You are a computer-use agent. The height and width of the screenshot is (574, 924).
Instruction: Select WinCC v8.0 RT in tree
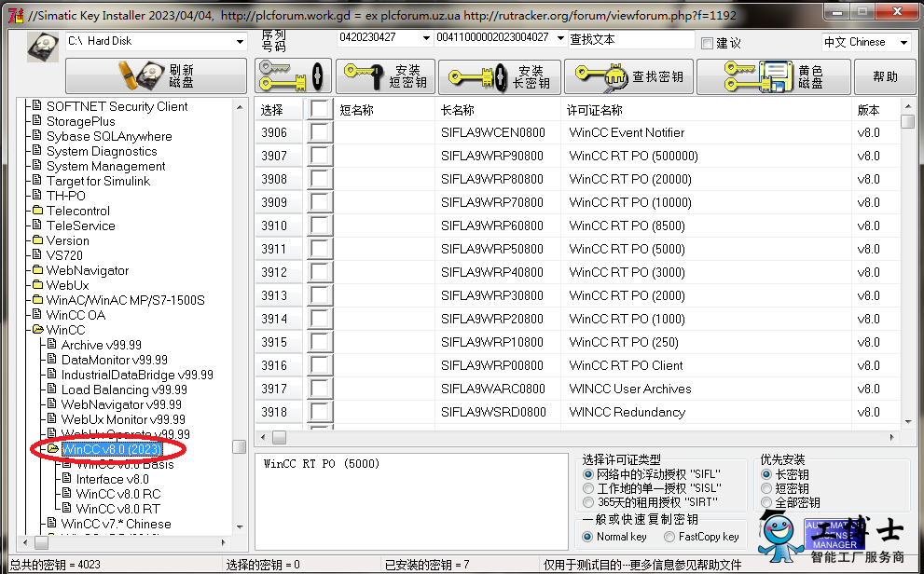[x=117, y=509]
